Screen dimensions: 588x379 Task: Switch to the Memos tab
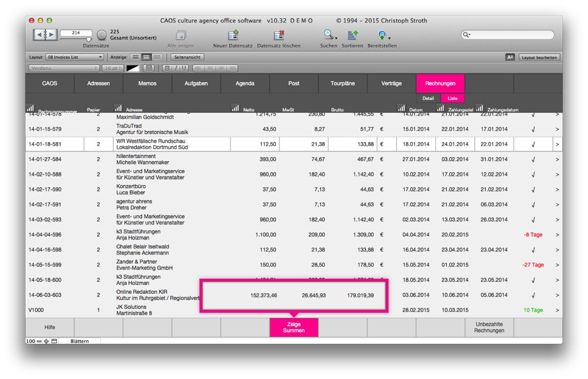click(148, 84)
